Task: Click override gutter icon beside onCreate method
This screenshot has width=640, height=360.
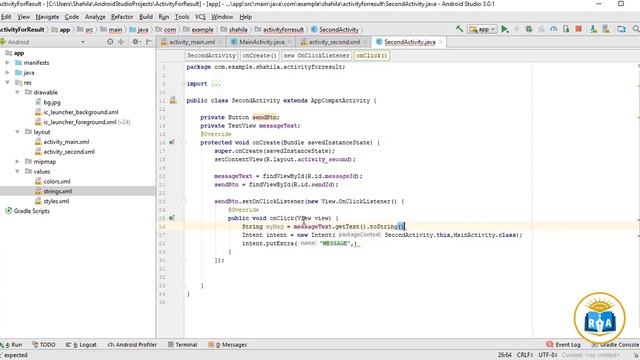Action: (x=172, y=142)
